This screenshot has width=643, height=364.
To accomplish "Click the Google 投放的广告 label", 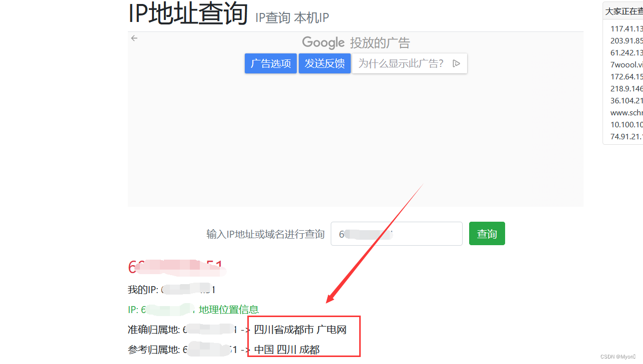I will coord(356,43).
